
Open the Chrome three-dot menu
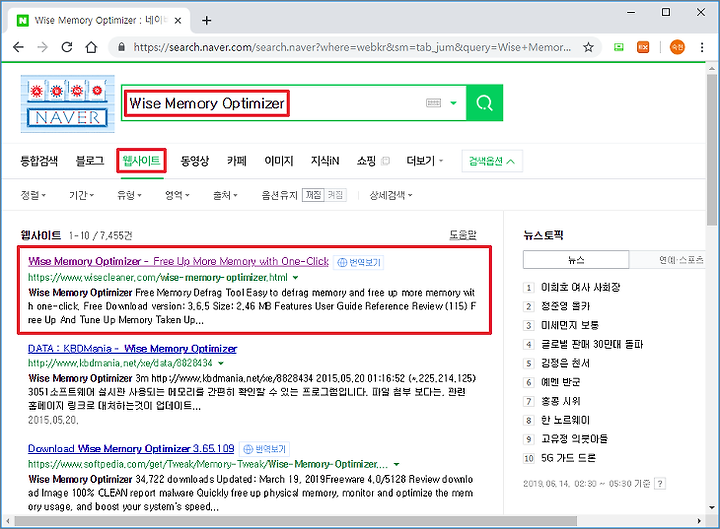tap(702, 47)
